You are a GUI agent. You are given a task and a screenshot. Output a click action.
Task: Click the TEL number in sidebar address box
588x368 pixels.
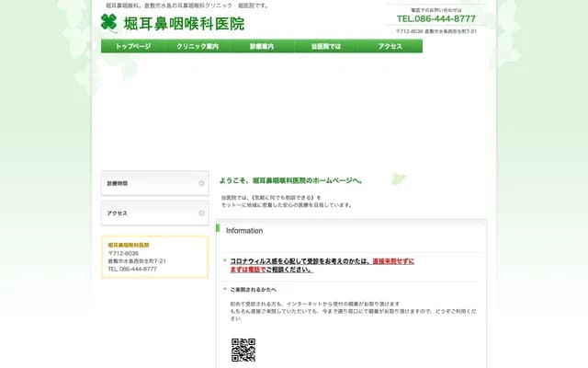(132, 270)
